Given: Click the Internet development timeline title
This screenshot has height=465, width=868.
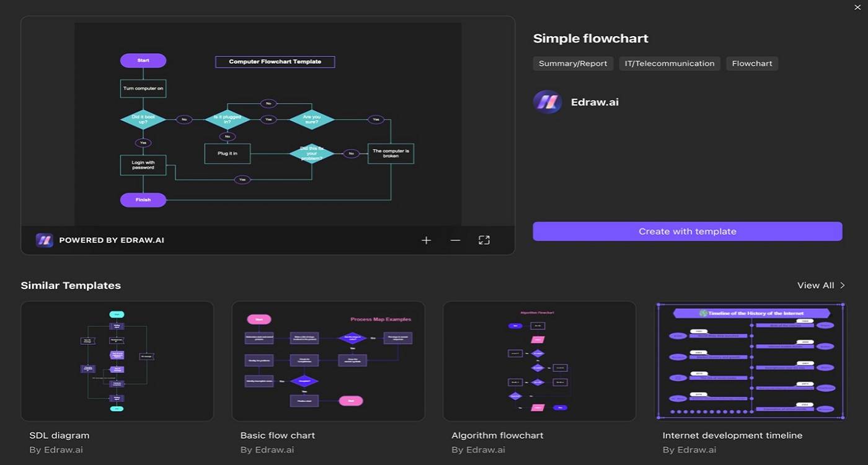Looking at the screenshot, I should pos(732,435).
